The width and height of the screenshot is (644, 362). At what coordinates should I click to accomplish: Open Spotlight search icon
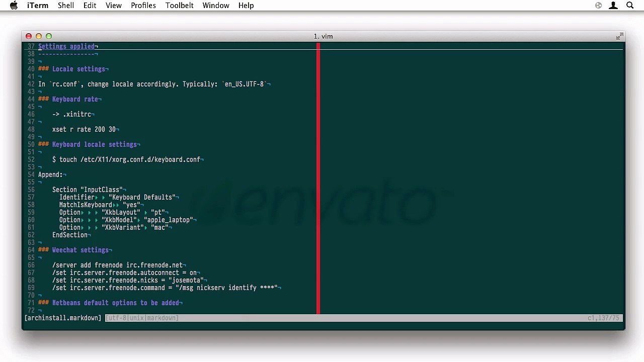(x=630, y=6)
